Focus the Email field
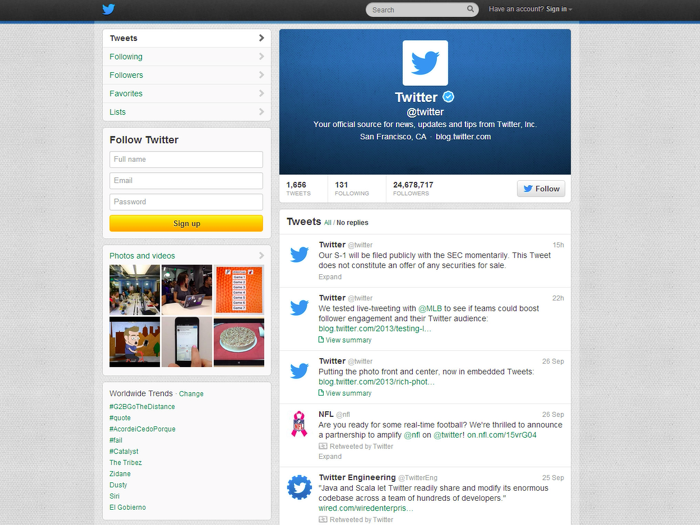 point(186,181)
